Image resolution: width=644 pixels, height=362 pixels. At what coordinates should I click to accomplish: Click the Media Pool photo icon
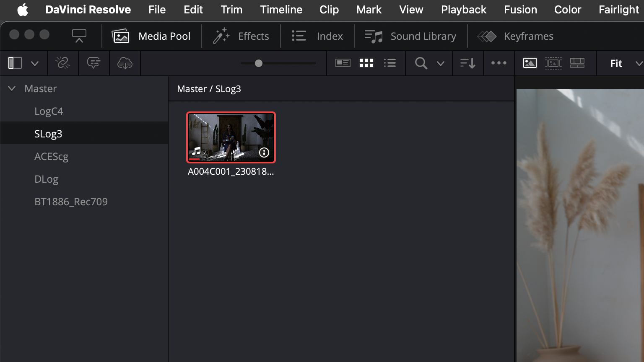click(x=120, y=36)
